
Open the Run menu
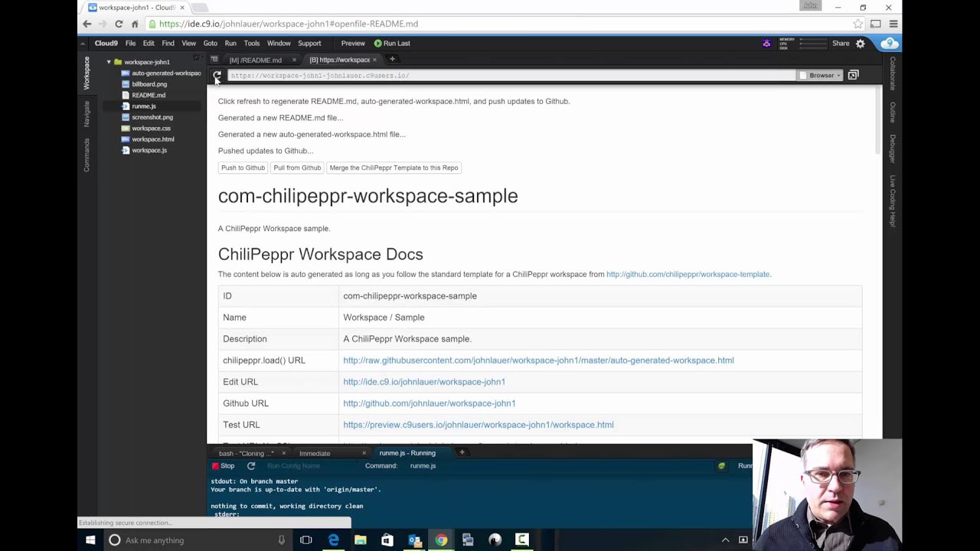click(x=230, y=44)
